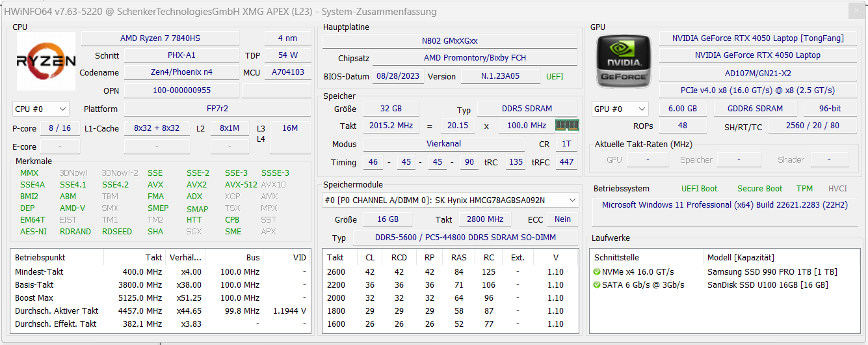Select the 54 W TDP value
The image size is (868, 345).
(288, 55)
